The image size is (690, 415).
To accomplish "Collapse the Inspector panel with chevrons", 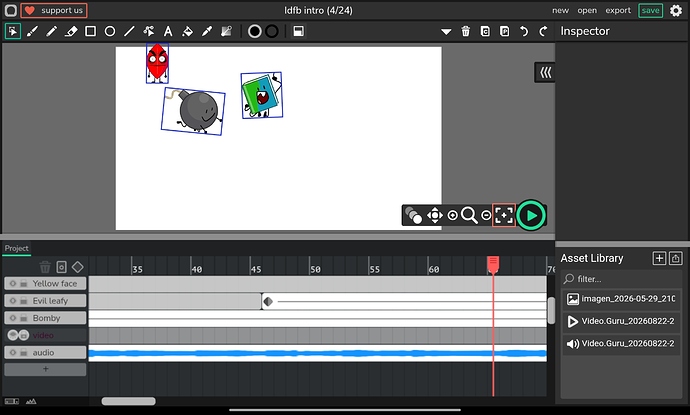I will coord(545,72).
